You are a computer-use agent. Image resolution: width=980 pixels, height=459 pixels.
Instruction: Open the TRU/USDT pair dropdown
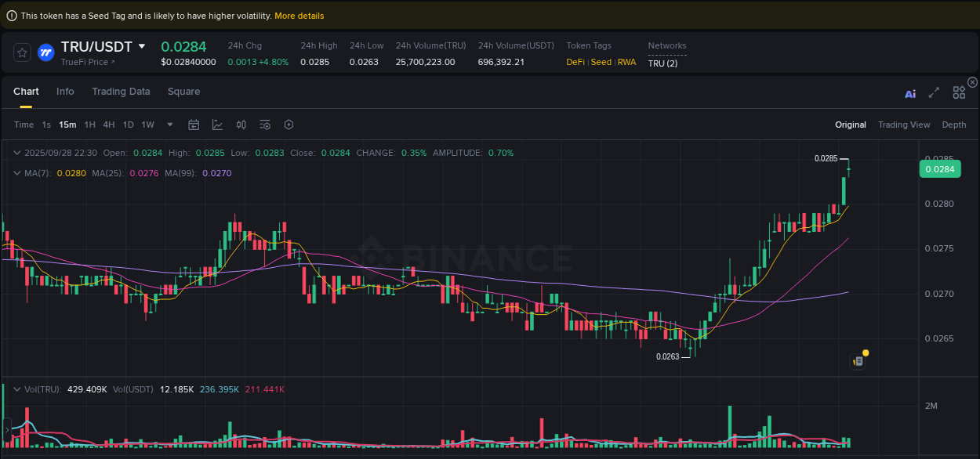click(142, 46)
